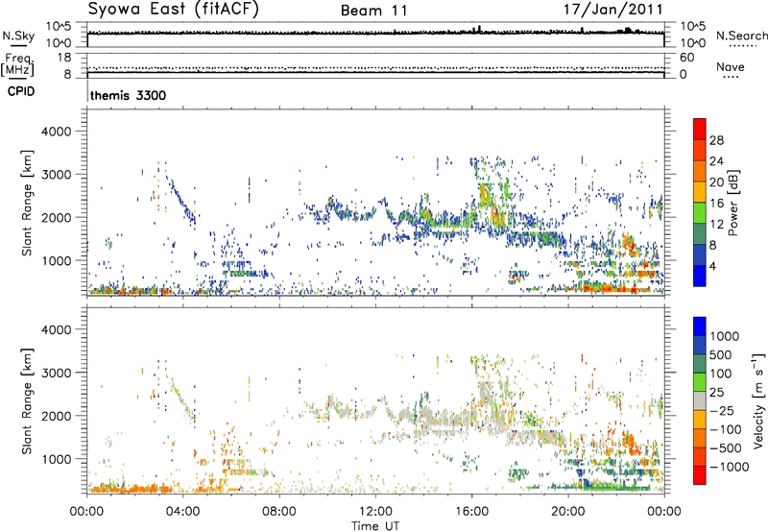Click the 'N.Search' legend label

[x=741, y=36]
